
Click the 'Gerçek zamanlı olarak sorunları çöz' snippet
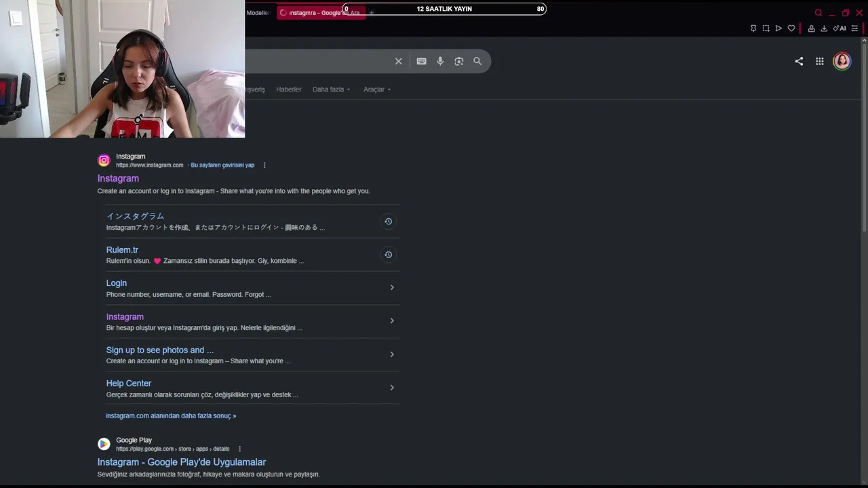click(202, 394)
